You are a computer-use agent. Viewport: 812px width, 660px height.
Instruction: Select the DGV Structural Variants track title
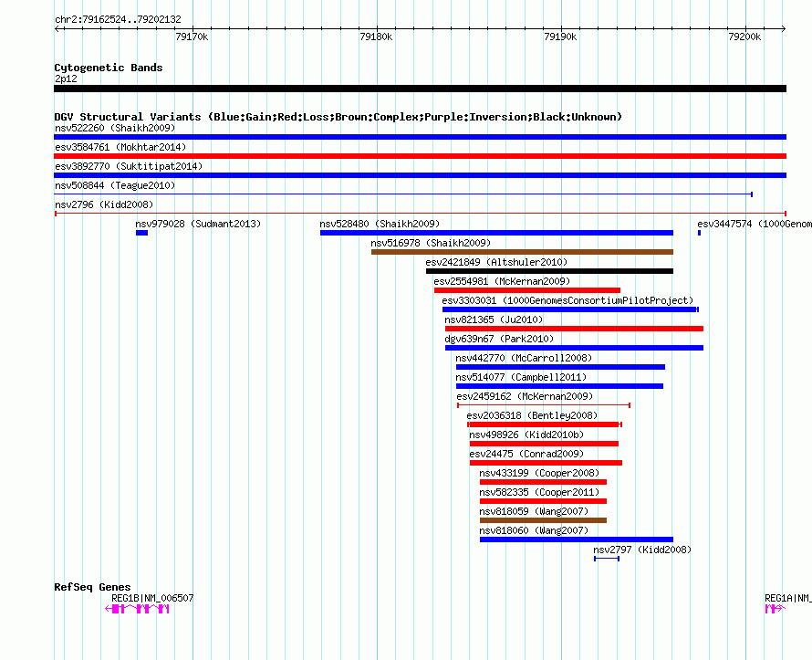[338, 117]
